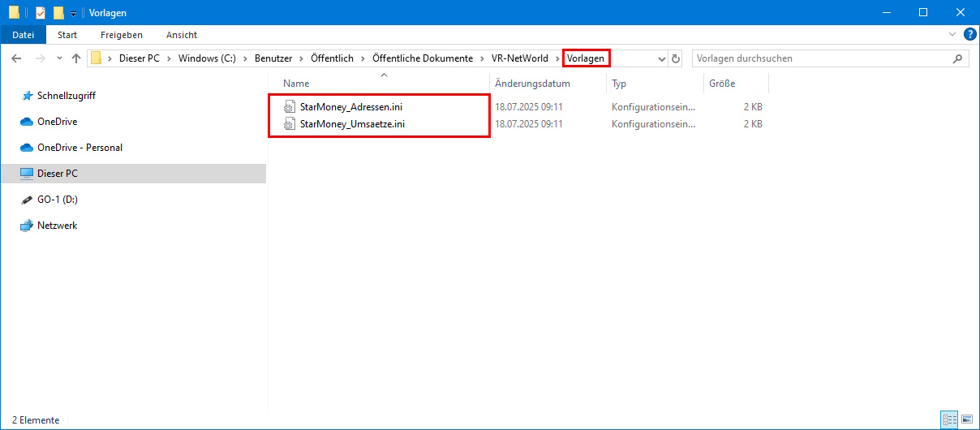The image size is (980, 430).
Task: Select Benutzer in address path
Action: (272, 58)
